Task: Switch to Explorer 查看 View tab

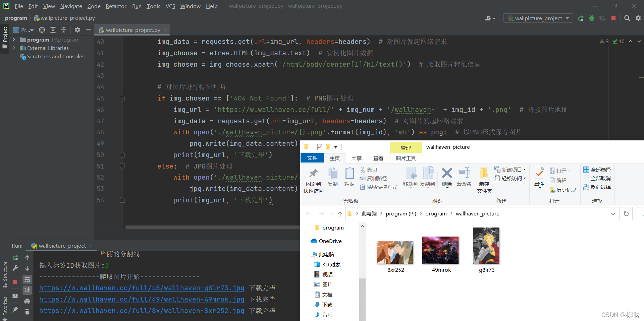Action: (378, 158)
